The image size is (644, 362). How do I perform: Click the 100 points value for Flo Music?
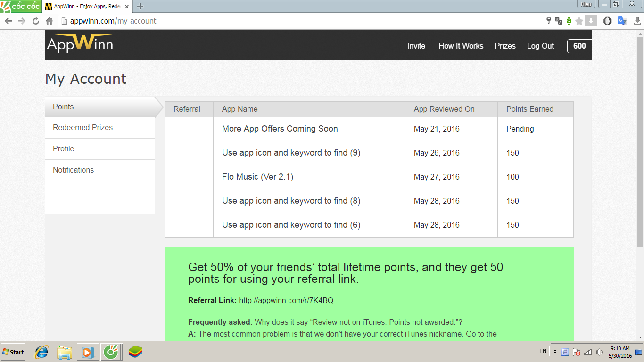click(x=512, y=177)
